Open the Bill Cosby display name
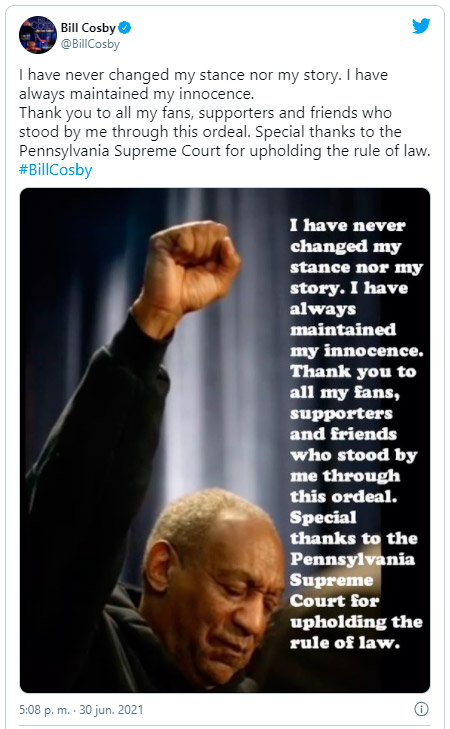Viewport: 450px width, 729px height. 88,28
